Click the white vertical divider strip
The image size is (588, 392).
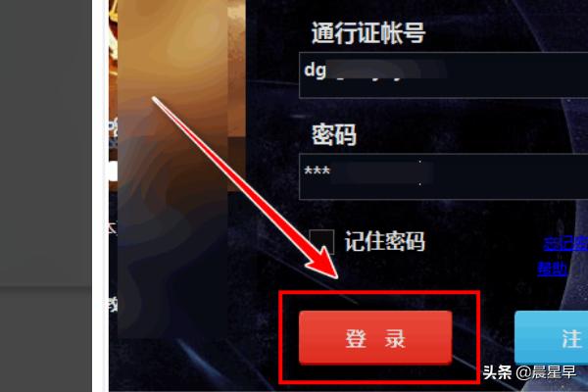pos(101,196)
